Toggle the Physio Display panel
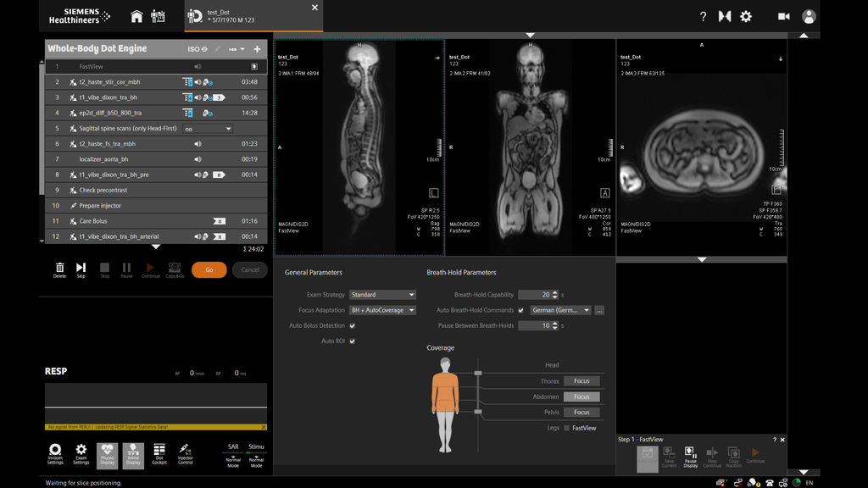The image size is (868, 488). (x=107, y=453)
